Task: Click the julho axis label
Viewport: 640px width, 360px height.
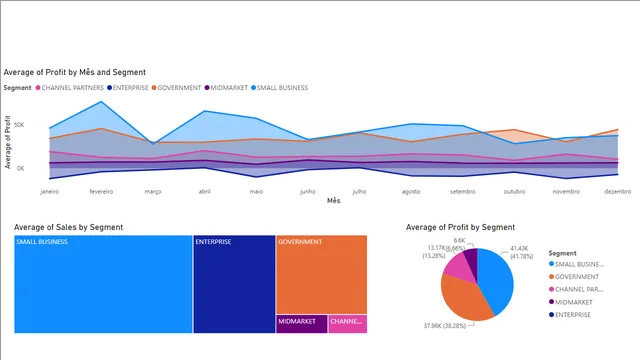Action: [x=359, y=191]
